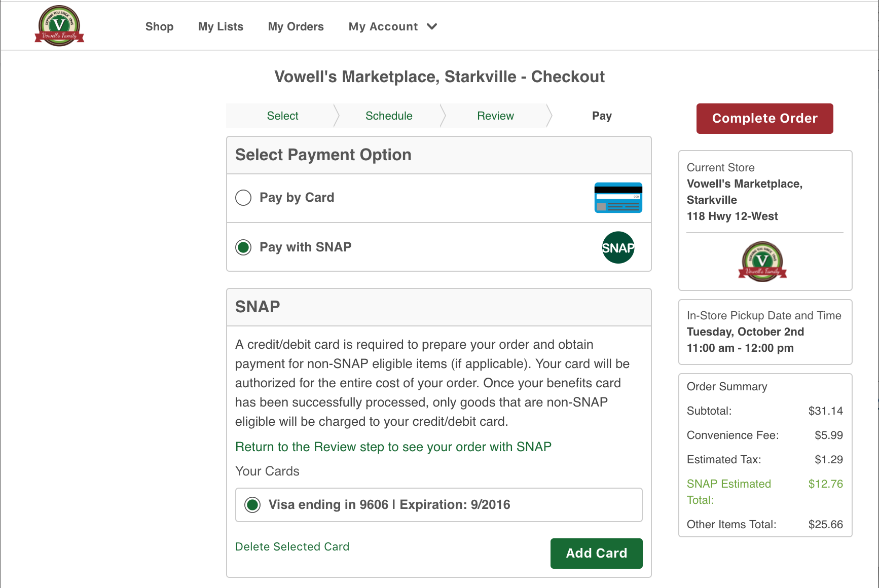
Task: Select the Visa ending in 9606 radio button
Action: pyautogui.click(x=252, y=505)
